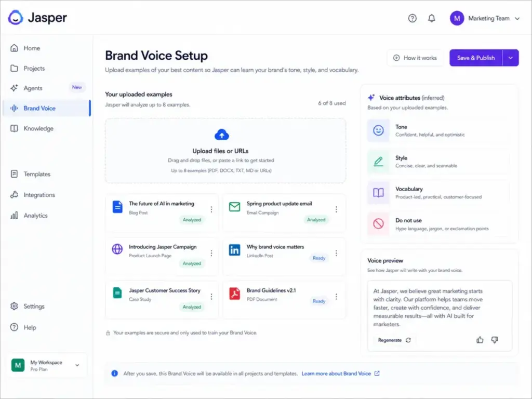Click the blue info icon in footer banner

(x=115, y=374)
